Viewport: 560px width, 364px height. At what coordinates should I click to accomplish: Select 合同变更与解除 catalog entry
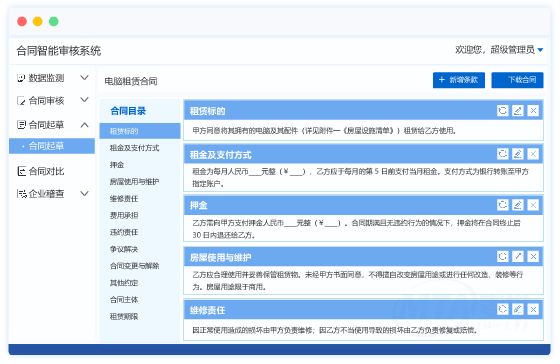[134, 266]
